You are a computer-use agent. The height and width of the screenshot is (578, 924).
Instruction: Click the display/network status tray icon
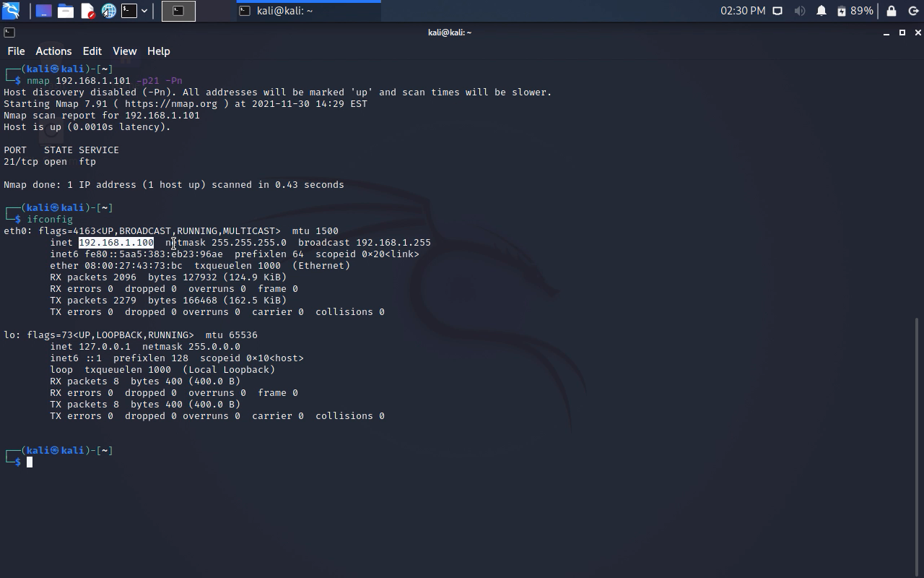777,11
